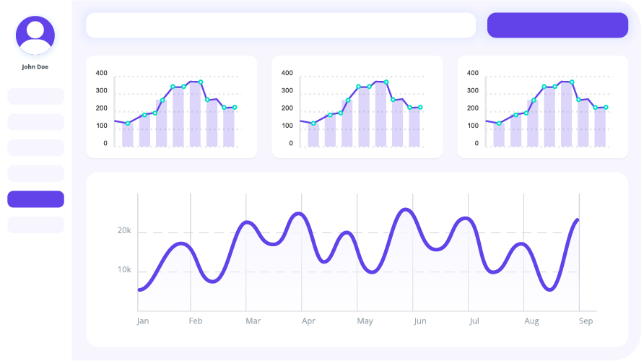Image resolution: width=644 pixels, height=361 pixels.
Task: Open the rightmost small bar chart card
Action: click(x=543, y=107)
